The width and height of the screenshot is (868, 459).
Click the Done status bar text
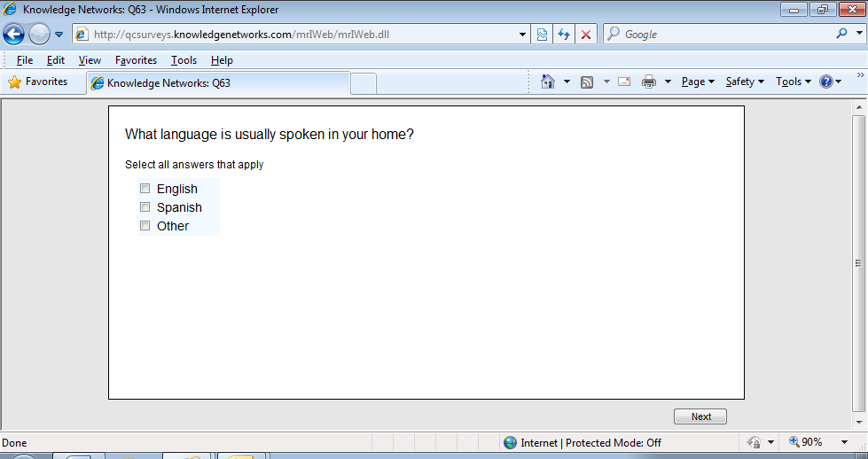coord(14,442)
